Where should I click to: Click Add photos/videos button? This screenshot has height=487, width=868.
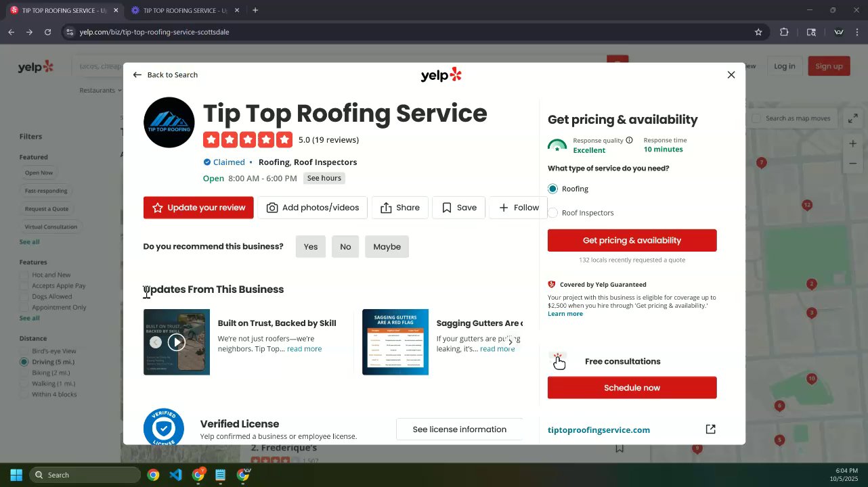pos(313,208)
